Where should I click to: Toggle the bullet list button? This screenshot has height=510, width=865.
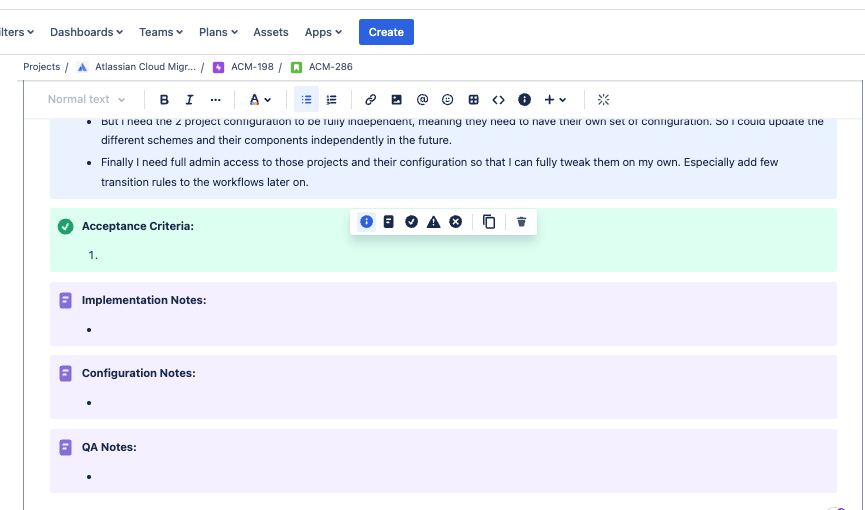click(x=306, y=100)
